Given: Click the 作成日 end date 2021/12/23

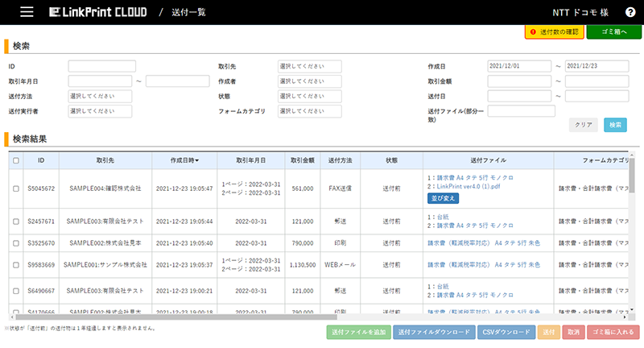Looking at the screenshot, I should [597, 66].
